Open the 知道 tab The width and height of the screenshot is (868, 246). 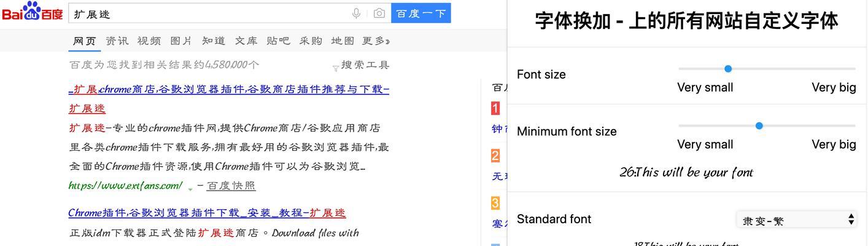tap(214, 41)
